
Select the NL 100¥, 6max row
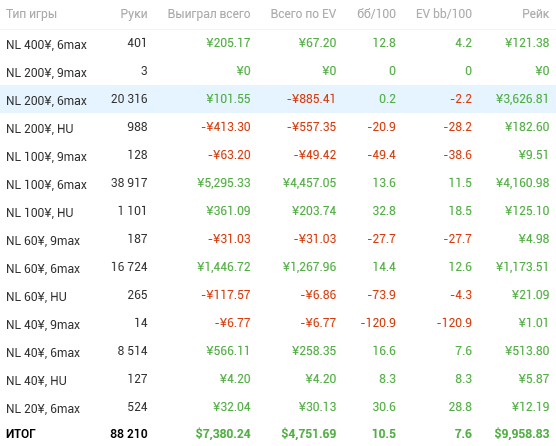point(278,183)
